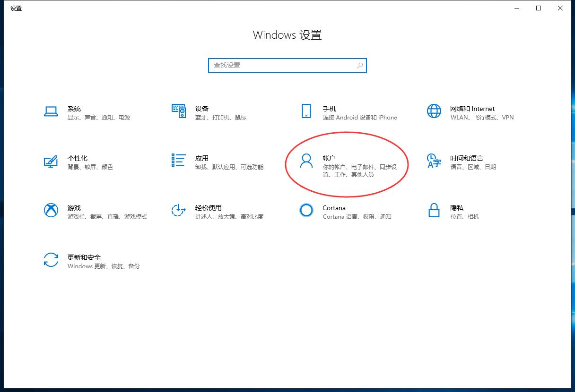Select the 帐户 category title
This screenshot has width=575, height=392.
(x=329, y=158)
